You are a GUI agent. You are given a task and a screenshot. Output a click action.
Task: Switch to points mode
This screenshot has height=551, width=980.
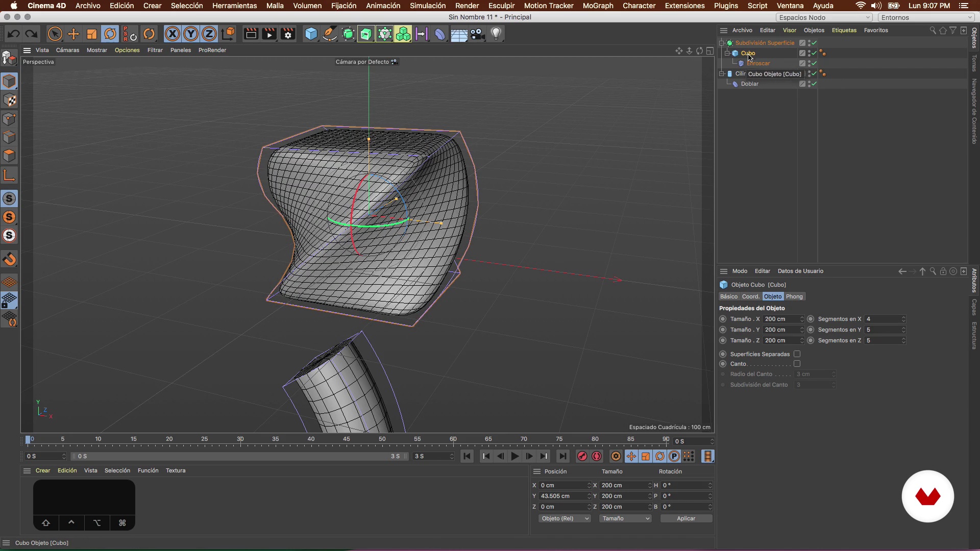point(10,119)
